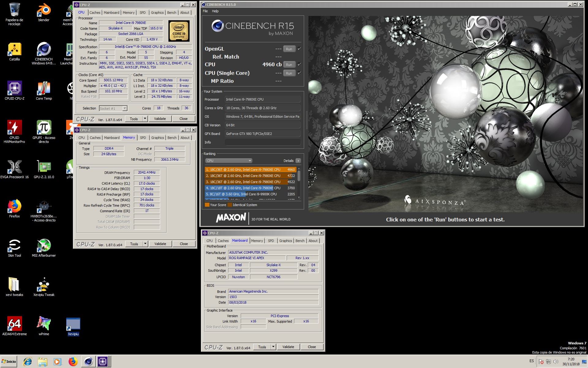Click Firefox icon in taskbar
The width and height of the screenshot is (588, 368).
point(73,362)
